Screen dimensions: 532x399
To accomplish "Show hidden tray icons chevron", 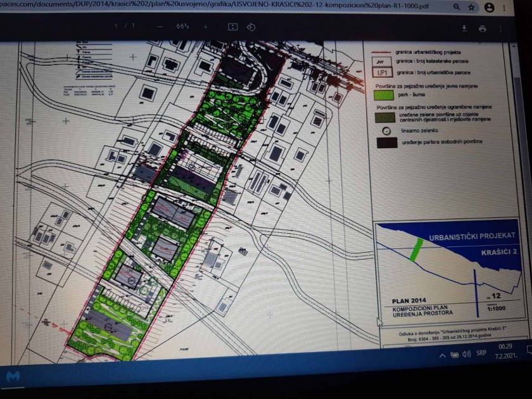I will [443, 355].
